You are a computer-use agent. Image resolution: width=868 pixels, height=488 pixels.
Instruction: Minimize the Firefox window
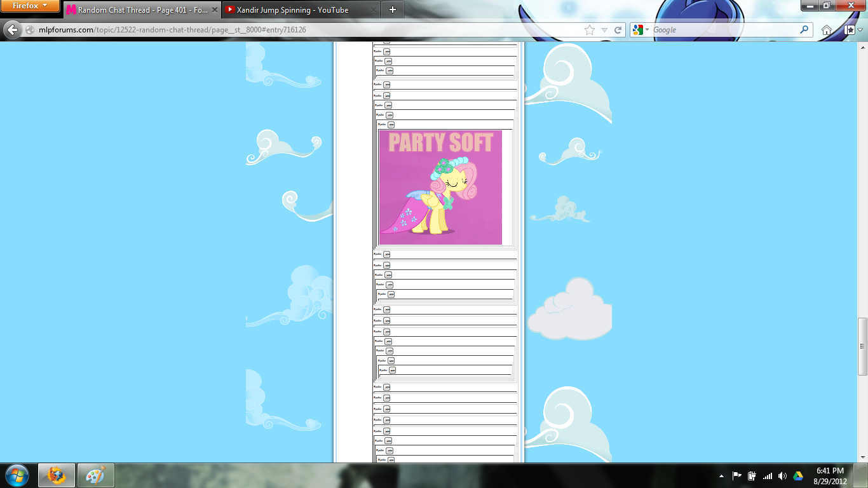809,5
